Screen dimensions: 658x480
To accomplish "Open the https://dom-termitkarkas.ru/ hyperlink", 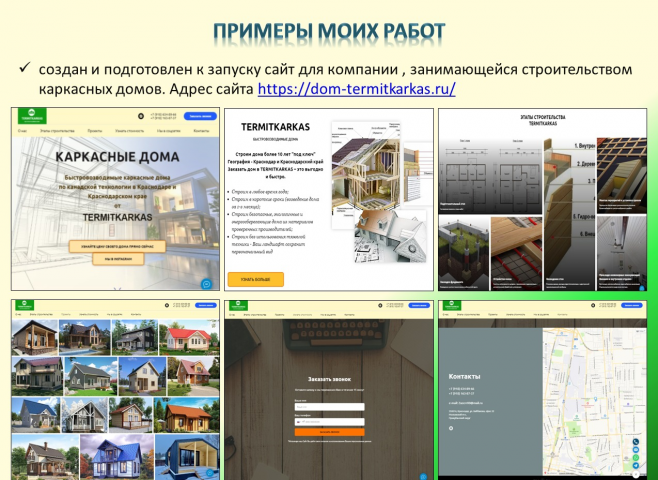I will 356,89.
